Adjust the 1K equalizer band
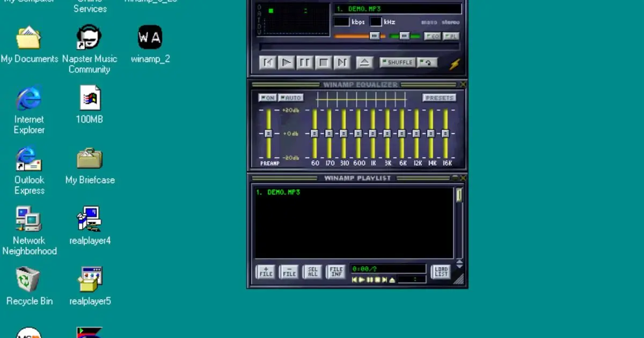The image size is (644, 338). pos(372,134)
